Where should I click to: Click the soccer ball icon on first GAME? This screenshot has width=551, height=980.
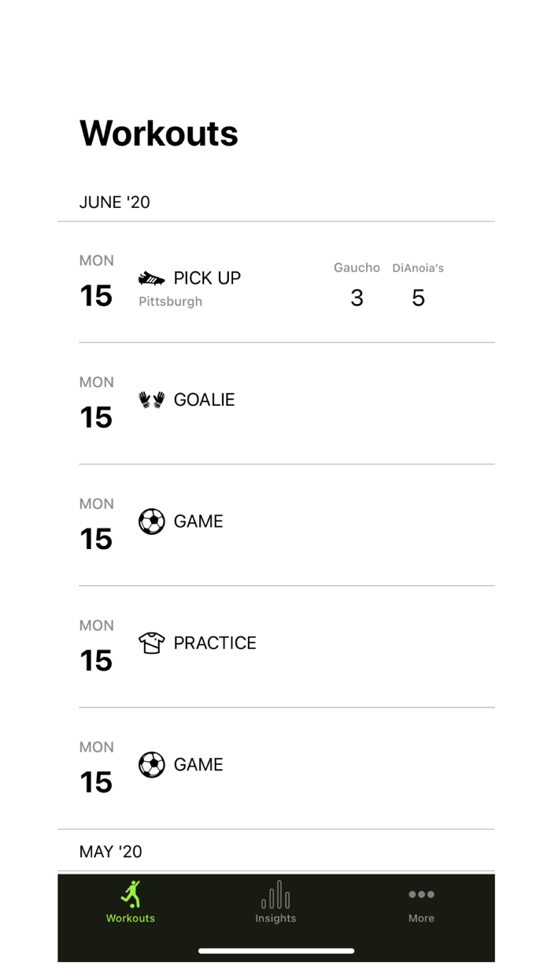[x=151, y=521]
